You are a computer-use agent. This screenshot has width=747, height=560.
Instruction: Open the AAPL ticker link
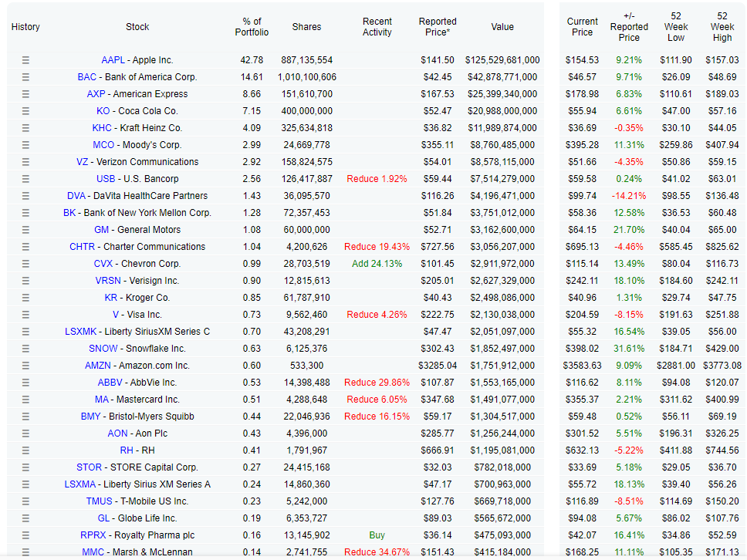113,60
